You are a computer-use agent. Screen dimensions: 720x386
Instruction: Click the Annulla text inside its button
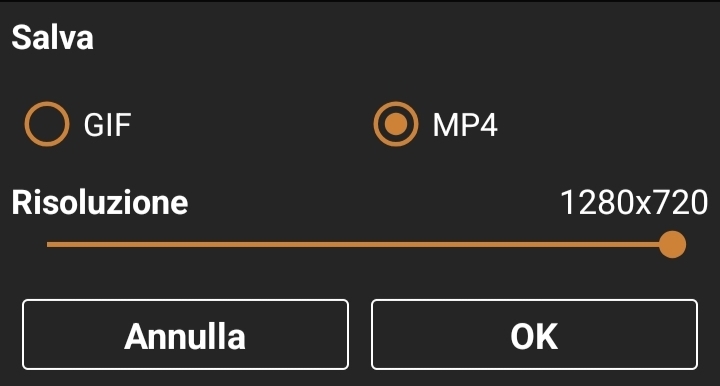coord(185,336)
